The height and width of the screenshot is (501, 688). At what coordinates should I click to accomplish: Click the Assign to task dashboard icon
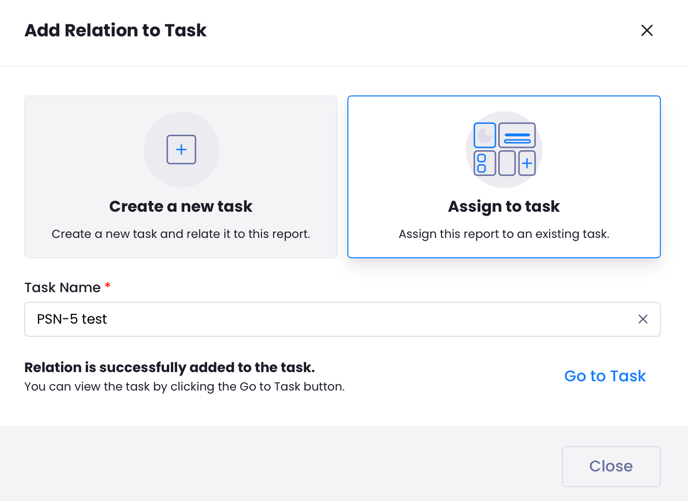click(504, 149)
